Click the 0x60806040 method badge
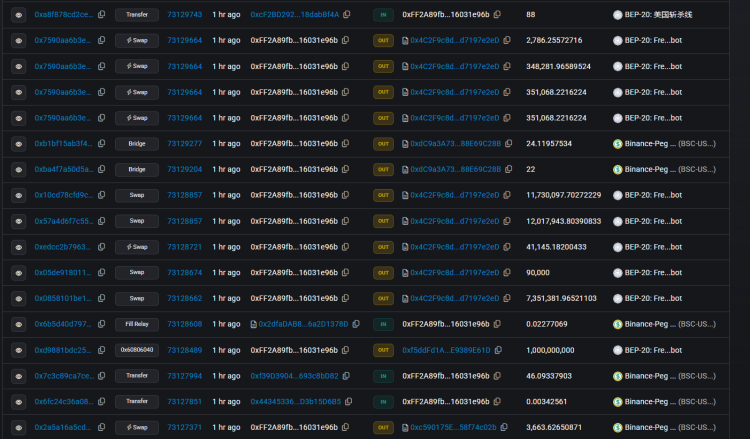The image size is (750, 439). (x=136, y=350)
